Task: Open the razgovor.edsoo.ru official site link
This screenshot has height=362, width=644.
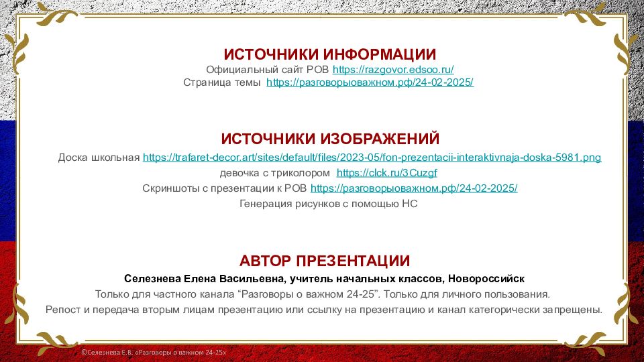Action: [x=393, y=69]
